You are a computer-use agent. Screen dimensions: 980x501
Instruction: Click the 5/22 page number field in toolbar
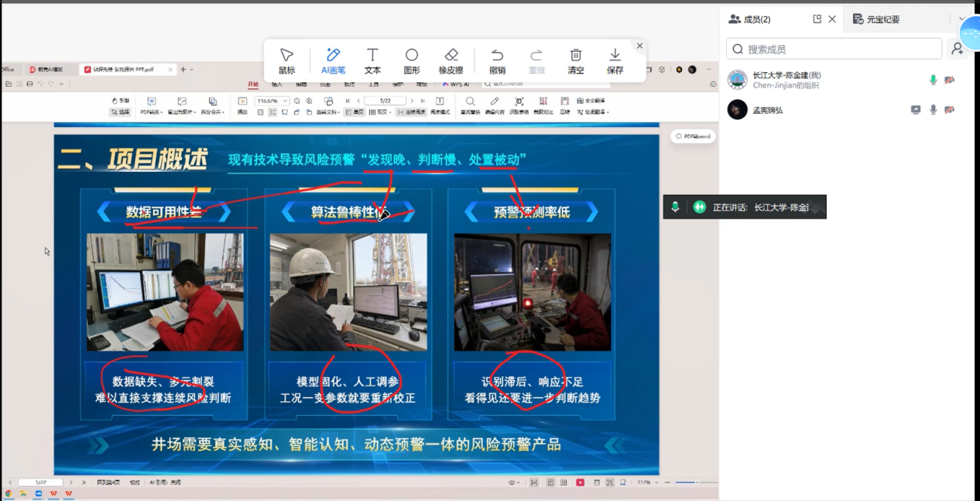385,101
